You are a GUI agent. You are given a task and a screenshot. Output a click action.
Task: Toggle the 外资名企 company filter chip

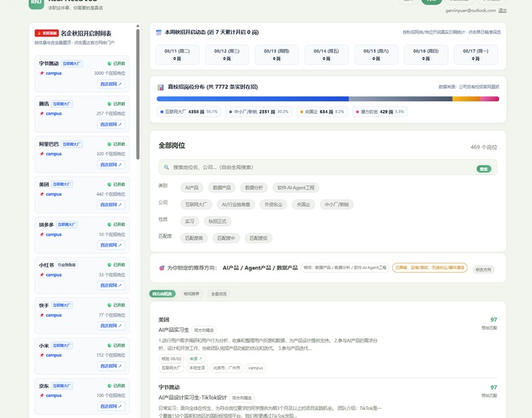point(273,205)
